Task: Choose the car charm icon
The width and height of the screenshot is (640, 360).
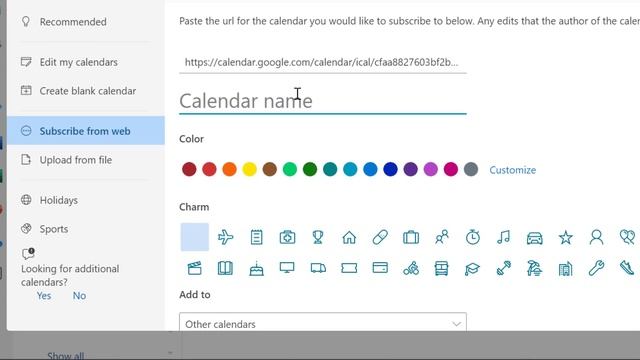Action: click(534, 238)
